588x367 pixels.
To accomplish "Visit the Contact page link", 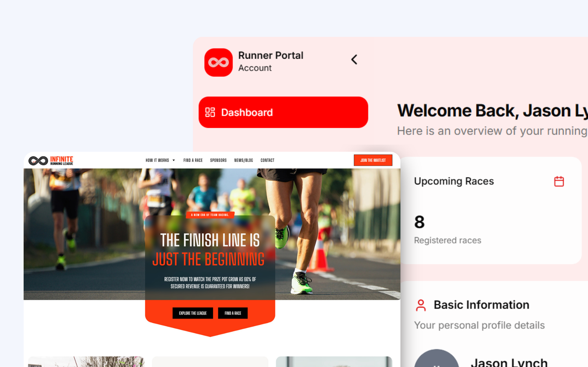I will 268,161.
